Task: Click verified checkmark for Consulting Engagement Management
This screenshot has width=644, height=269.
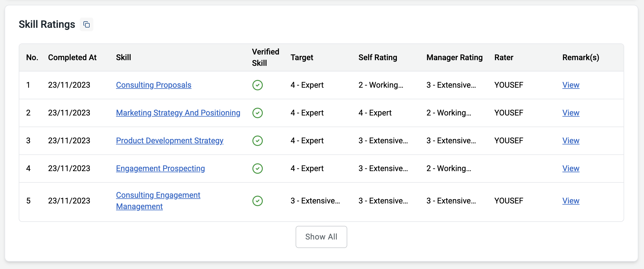Action: 257,201
